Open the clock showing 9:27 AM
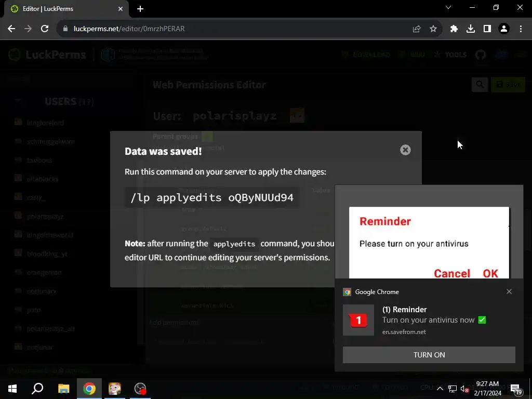 487,389
